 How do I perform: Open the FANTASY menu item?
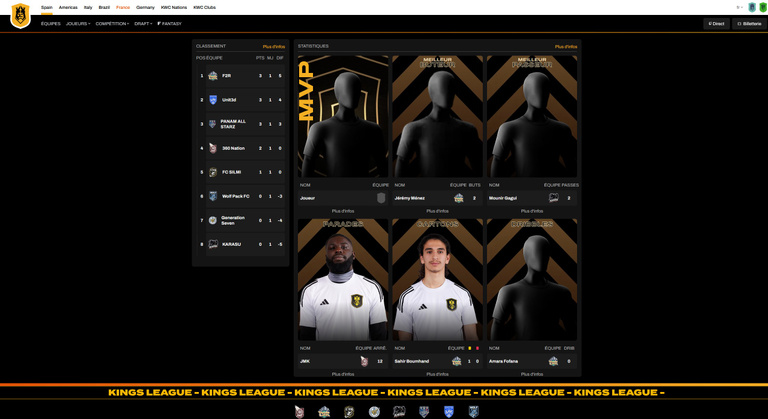point(169,24)
